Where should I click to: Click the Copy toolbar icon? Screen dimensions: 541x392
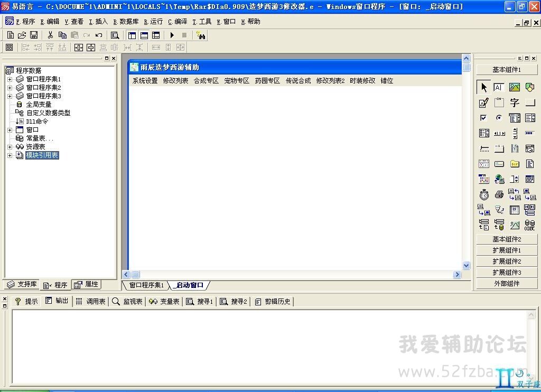(62, 35)
